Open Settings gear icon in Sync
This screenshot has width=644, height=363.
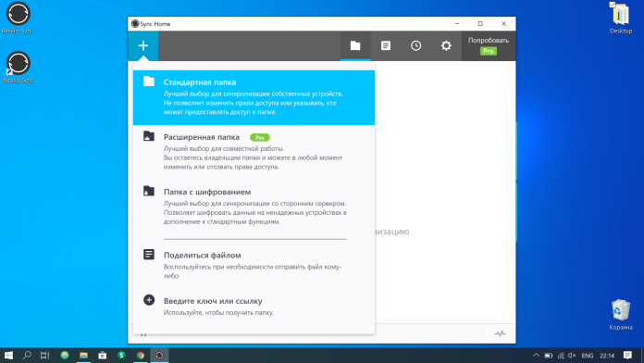pos(446,45)
